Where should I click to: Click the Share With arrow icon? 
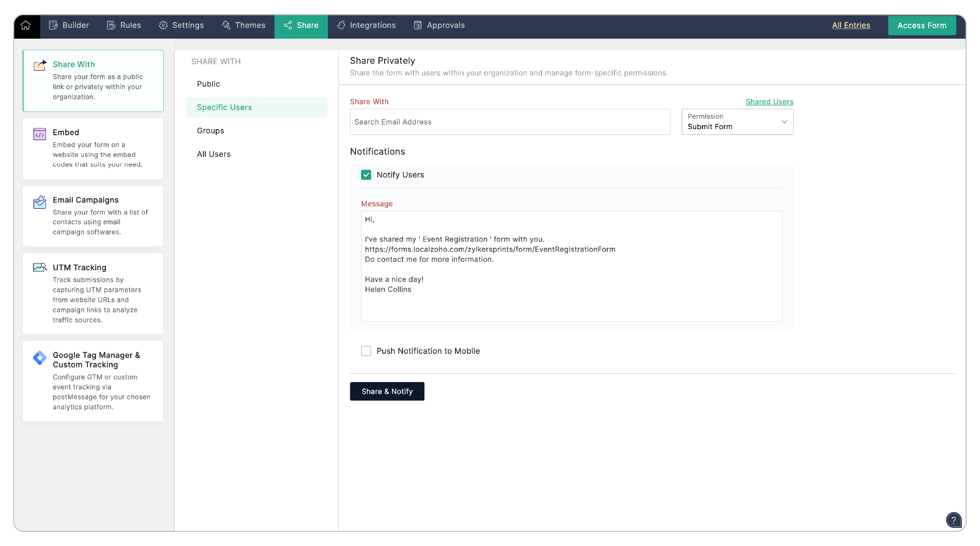[39, 65]
